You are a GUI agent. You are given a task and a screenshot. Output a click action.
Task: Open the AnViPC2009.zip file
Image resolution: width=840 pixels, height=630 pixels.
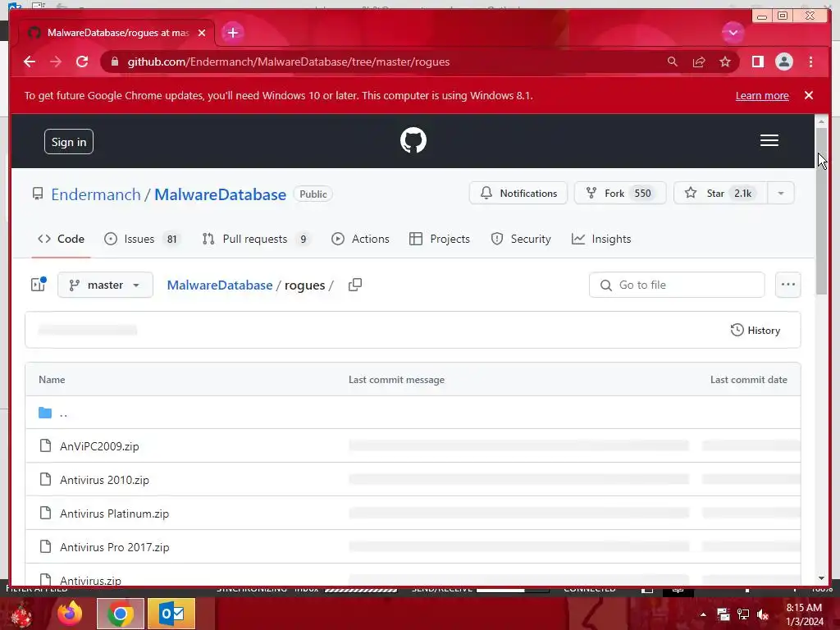[99, 446]
